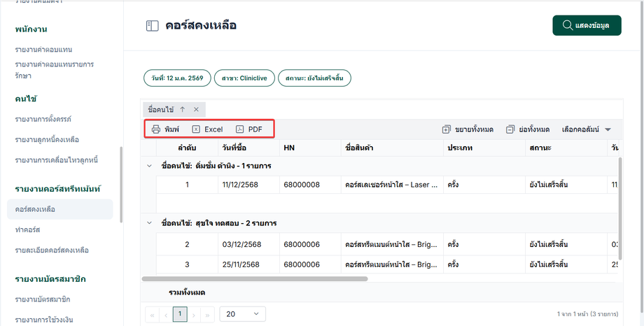Screen dimensions: 644x326
Task: Click the ขยายทั้งหมด expand-all button
Action: (468, 129)
